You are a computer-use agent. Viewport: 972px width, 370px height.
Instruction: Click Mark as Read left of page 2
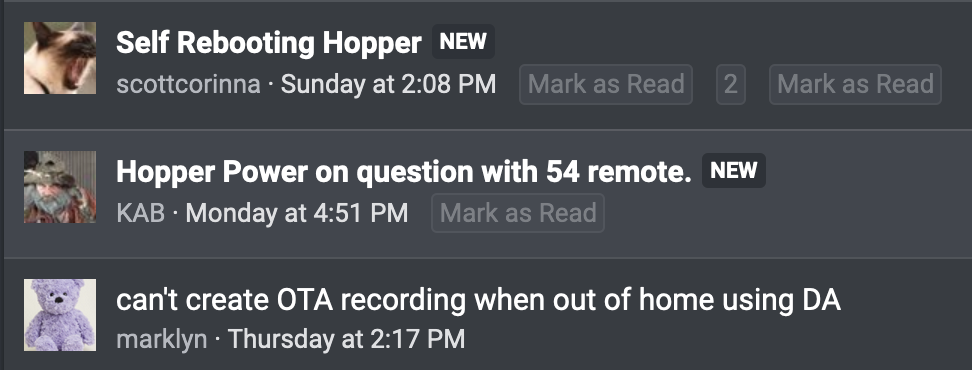pyautogui.click(x=606, y=84)
